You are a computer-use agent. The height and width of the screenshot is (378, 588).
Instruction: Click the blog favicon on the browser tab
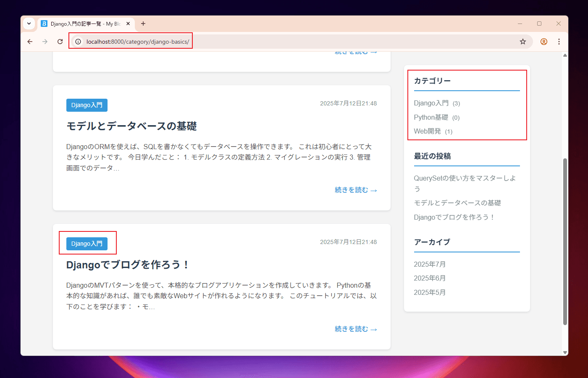point(44,24)
